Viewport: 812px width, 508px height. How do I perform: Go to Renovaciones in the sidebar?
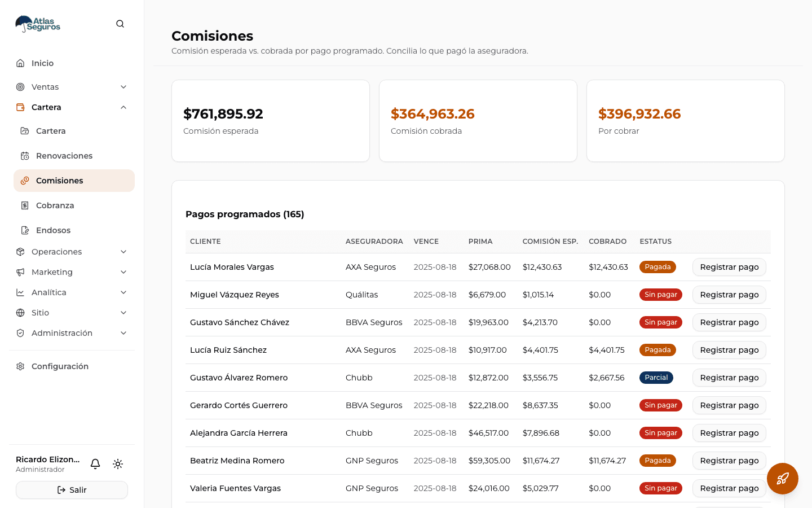pyautogui.click(x=74, y=156)
